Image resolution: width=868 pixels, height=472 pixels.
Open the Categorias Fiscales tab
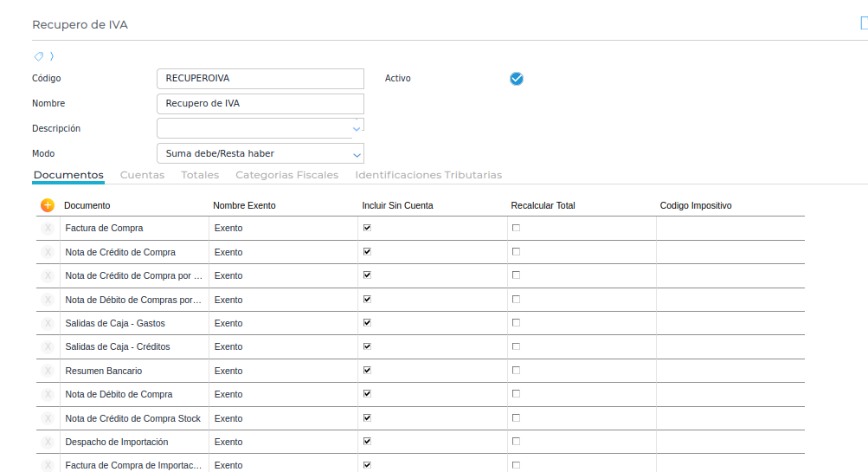[286, 175]
